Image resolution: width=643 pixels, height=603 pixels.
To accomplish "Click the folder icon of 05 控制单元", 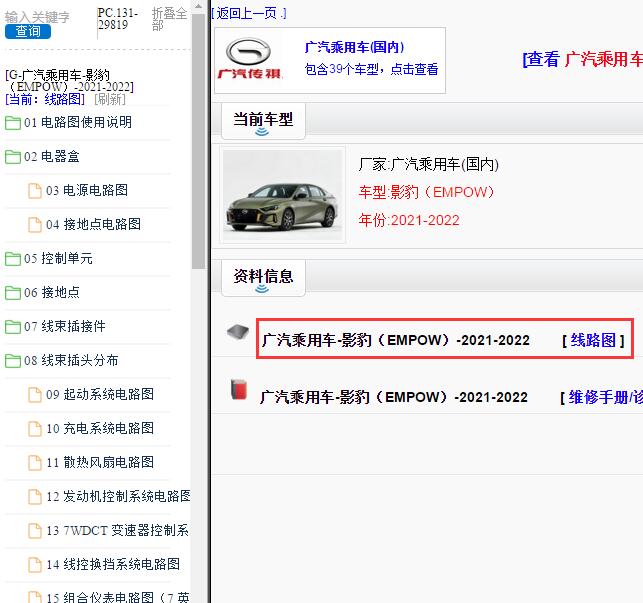I will click(13, 259).
